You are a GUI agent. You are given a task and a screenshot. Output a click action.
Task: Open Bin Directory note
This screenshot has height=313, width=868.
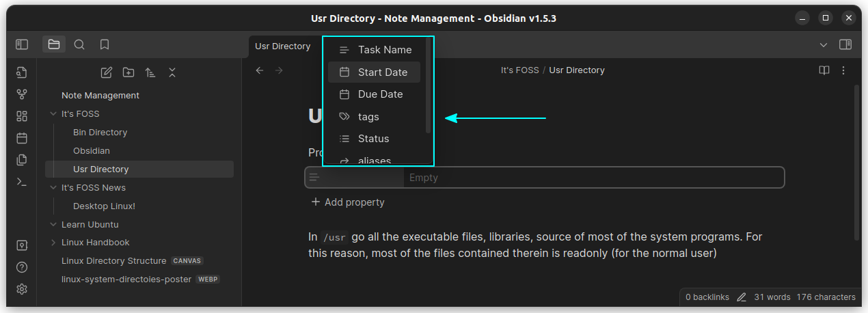point(100,133)
